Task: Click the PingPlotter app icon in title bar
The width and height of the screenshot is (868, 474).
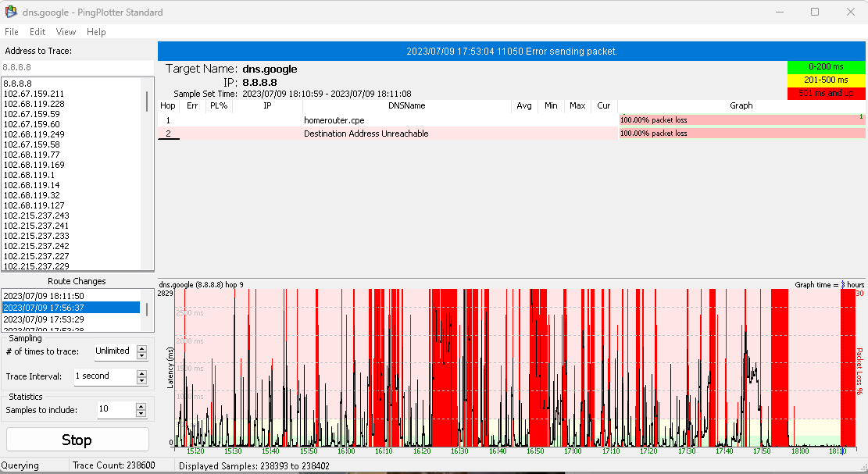Action: pyautogui.click(x=10, y=12)
